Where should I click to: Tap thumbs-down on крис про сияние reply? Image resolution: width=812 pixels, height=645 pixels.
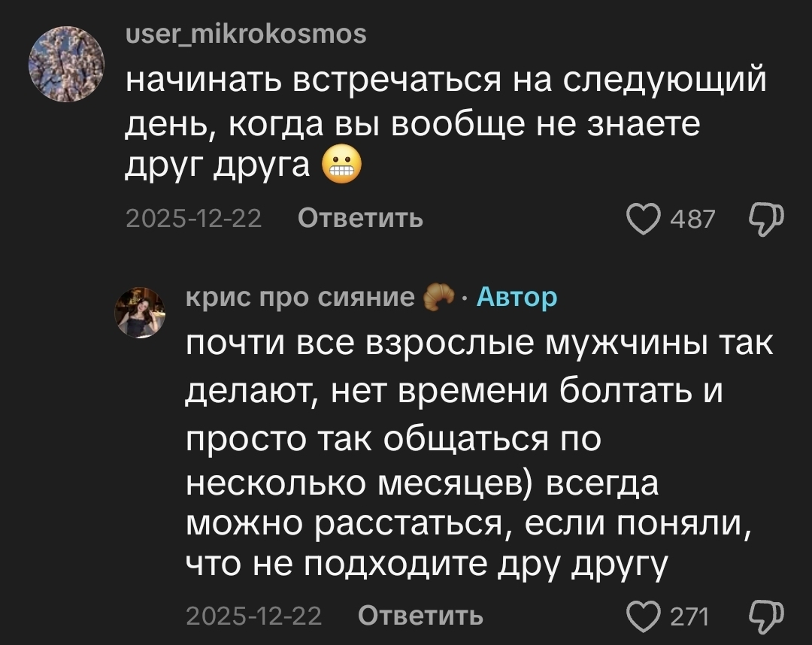click(766, 616)
